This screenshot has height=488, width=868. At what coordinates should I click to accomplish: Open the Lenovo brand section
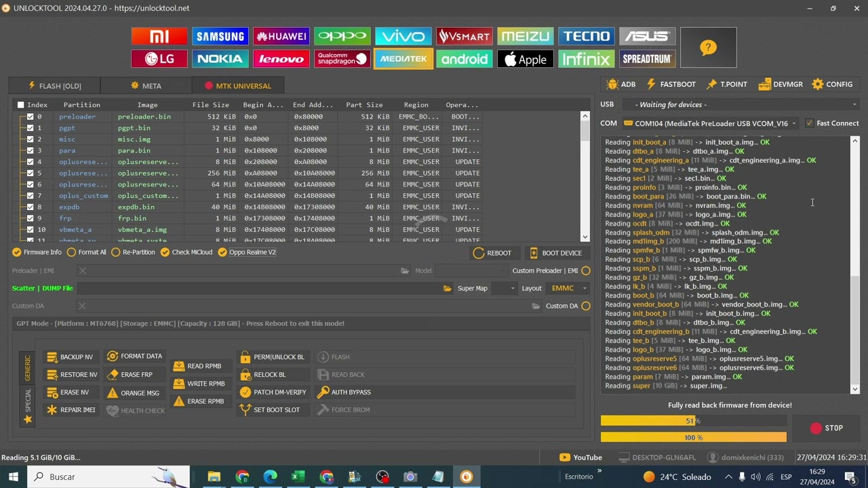coord(281,59)
